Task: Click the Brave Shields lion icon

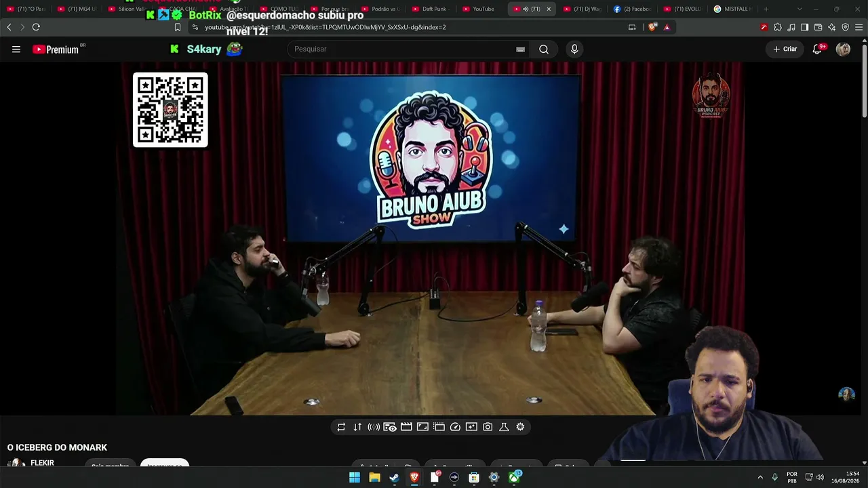Action: click(652, 27)
